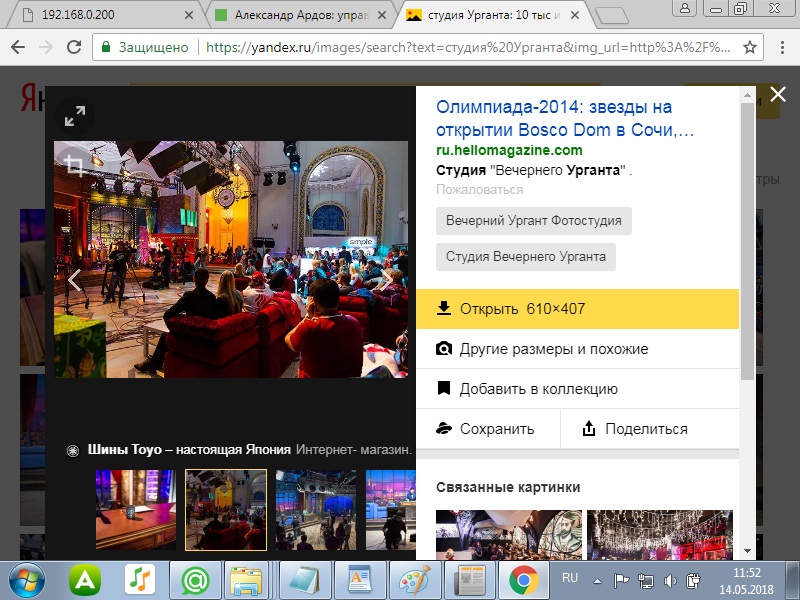800x600 pixels.
Task: Open the Олимпиада-2014 article title link
Action: (x=565, y=118)
